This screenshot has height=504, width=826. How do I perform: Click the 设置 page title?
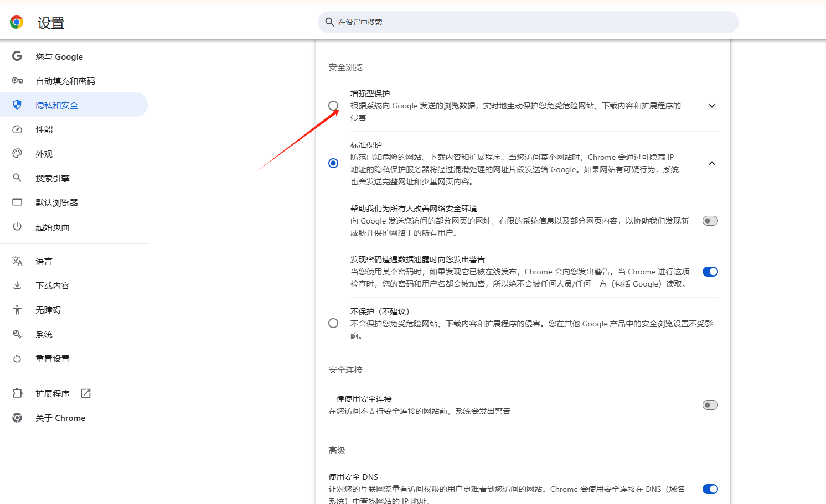[x=51, y=23]
